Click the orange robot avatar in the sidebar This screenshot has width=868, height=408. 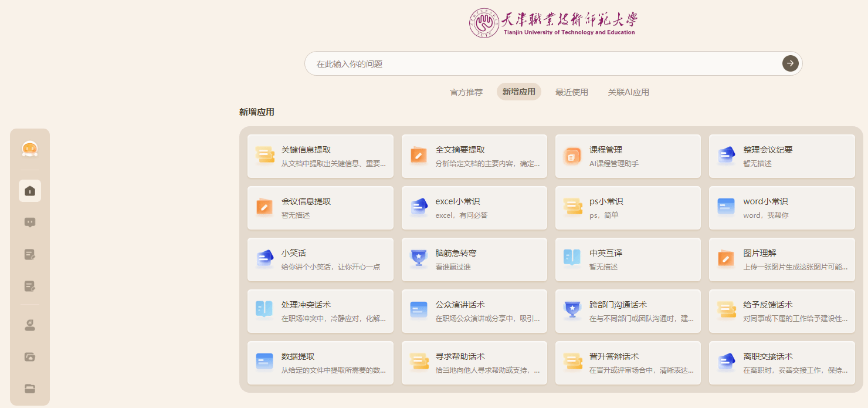coord(30,149)
